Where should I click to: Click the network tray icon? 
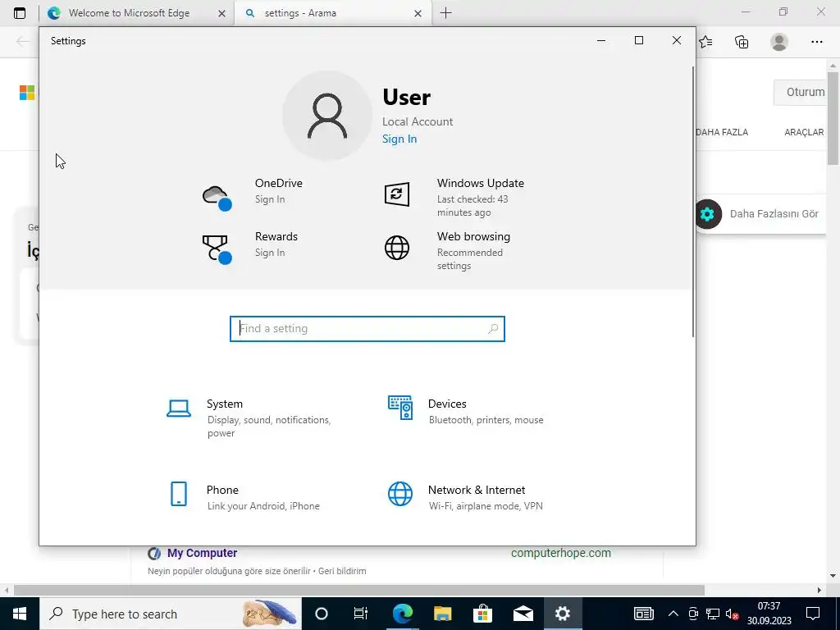(x=713, y=614)
